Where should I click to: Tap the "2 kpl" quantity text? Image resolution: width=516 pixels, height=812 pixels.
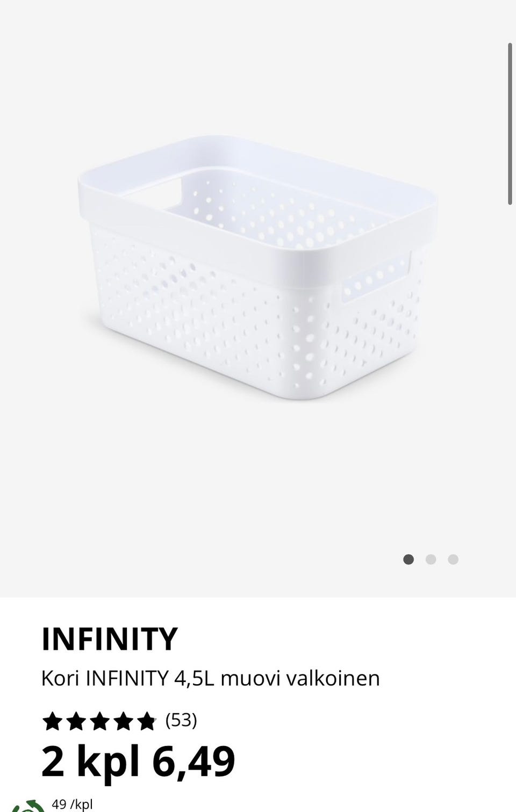click(90, 761)
